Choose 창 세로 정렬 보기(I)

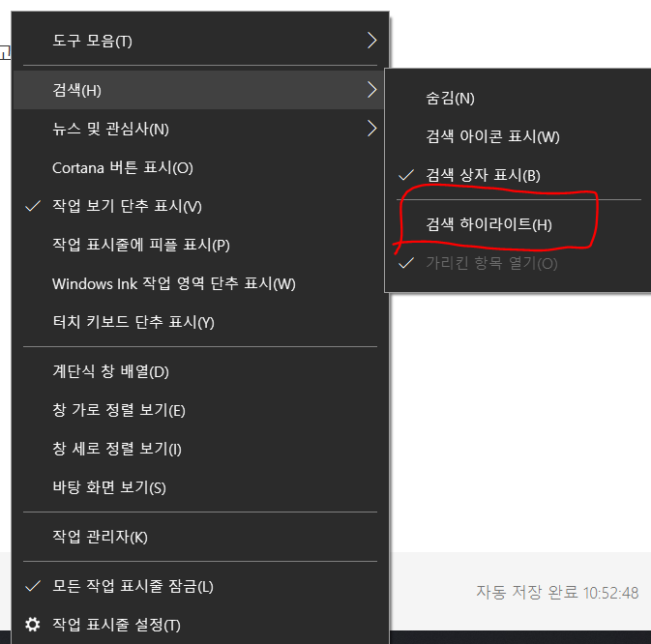(200, 449)
